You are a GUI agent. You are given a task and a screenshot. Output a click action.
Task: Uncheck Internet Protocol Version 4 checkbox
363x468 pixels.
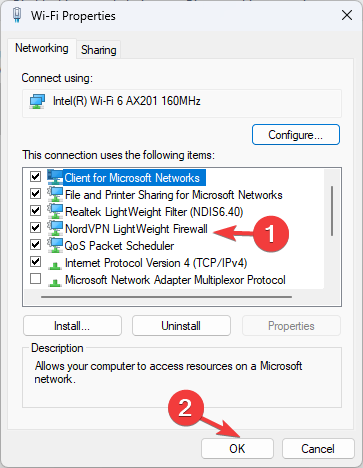35,262
